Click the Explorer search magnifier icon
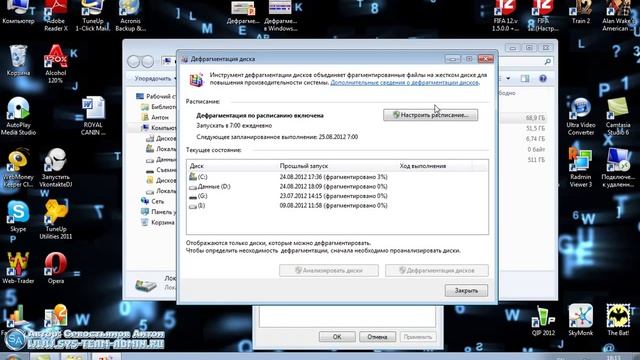 [x=547, y=62]
